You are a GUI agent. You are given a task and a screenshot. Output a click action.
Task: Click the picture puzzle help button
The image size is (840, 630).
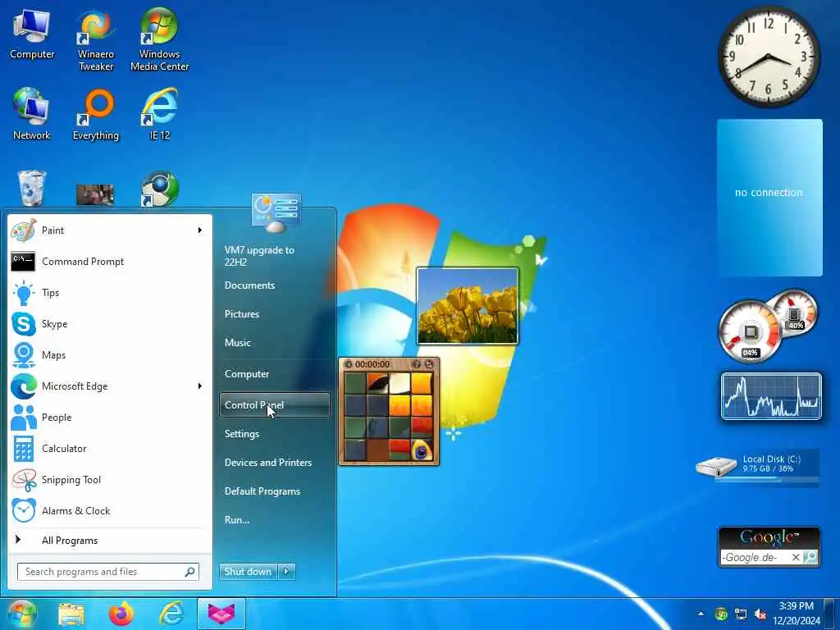[x=416, y=364]
